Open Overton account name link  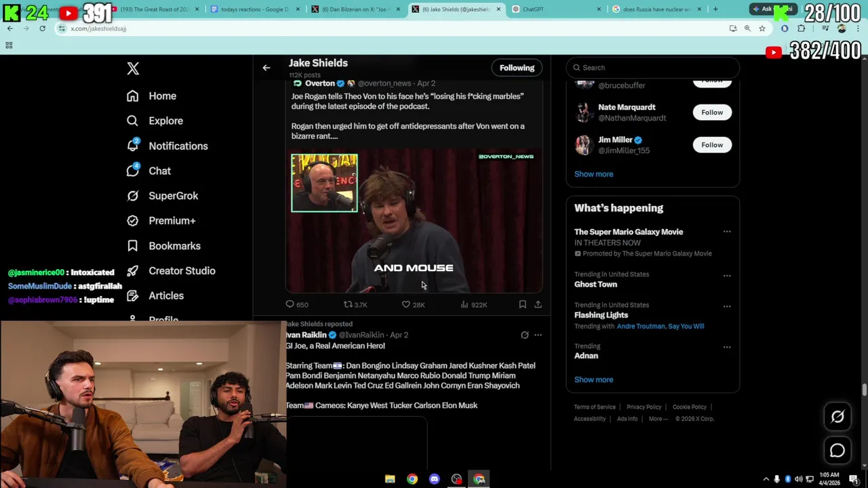click(x=320, y=83)
